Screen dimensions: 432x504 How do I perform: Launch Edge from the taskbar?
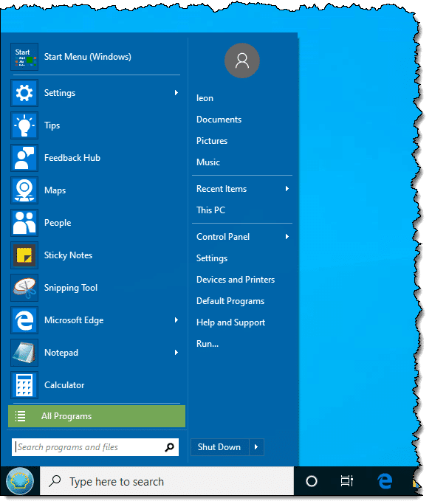click(385, 481)
